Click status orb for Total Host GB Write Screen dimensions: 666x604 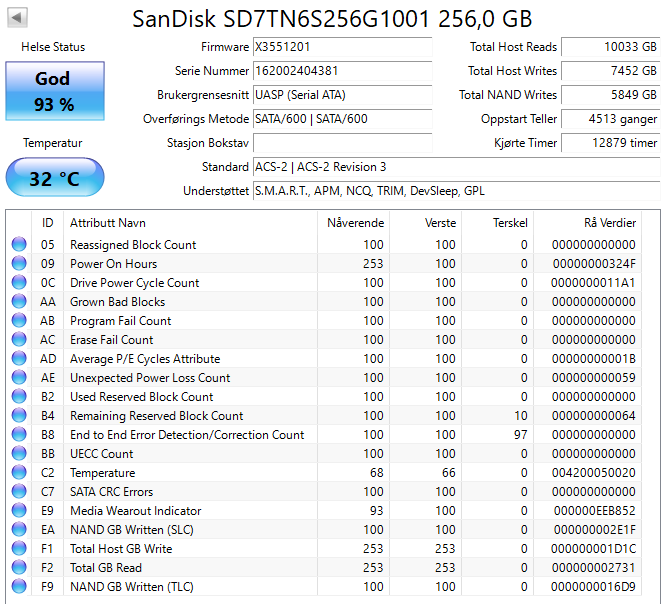click(19, 549)
